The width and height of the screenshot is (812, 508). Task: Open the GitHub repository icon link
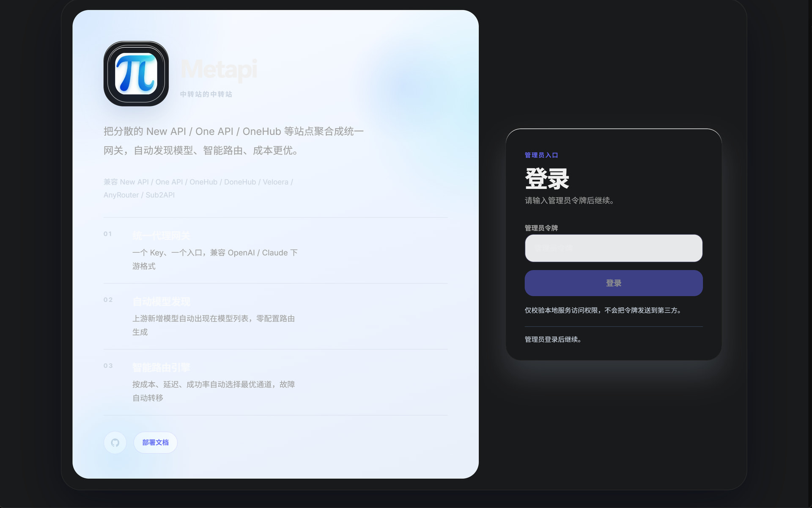115,443
